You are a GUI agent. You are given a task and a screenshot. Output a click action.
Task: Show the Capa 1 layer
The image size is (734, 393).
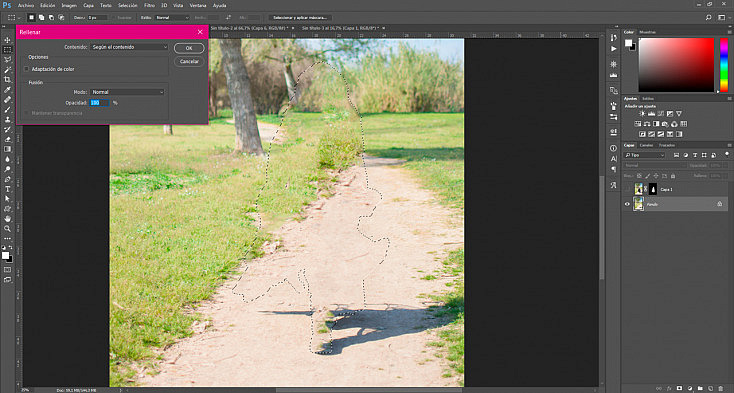point(627,189)
